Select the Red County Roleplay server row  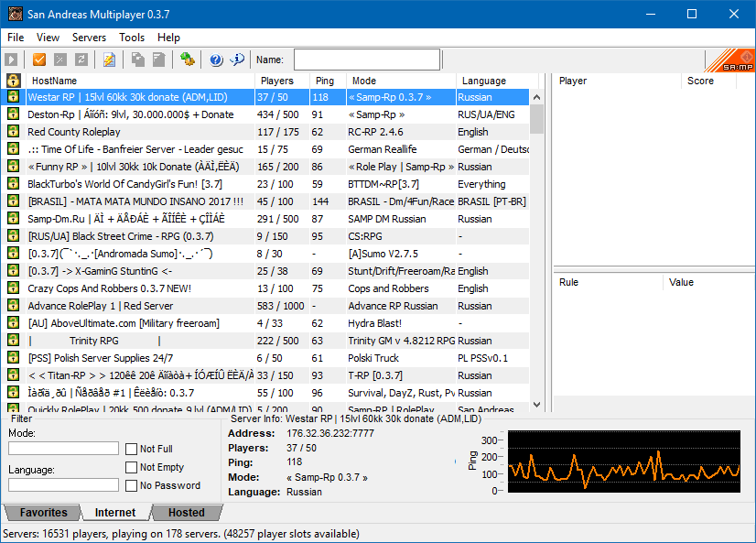click(x=265, y=132)
